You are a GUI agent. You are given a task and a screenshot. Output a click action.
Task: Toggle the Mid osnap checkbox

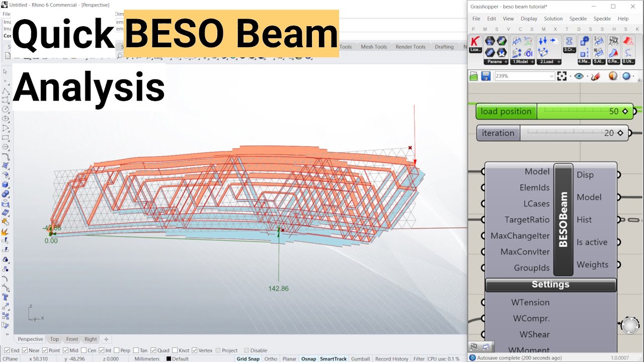[x=66, y=350]
